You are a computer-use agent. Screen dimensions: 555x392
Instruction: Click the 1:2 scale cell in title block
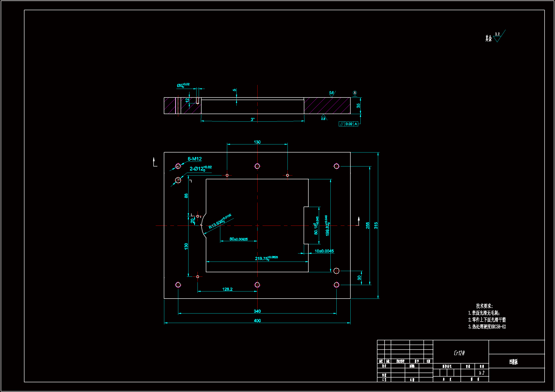[x=481, y=373]
